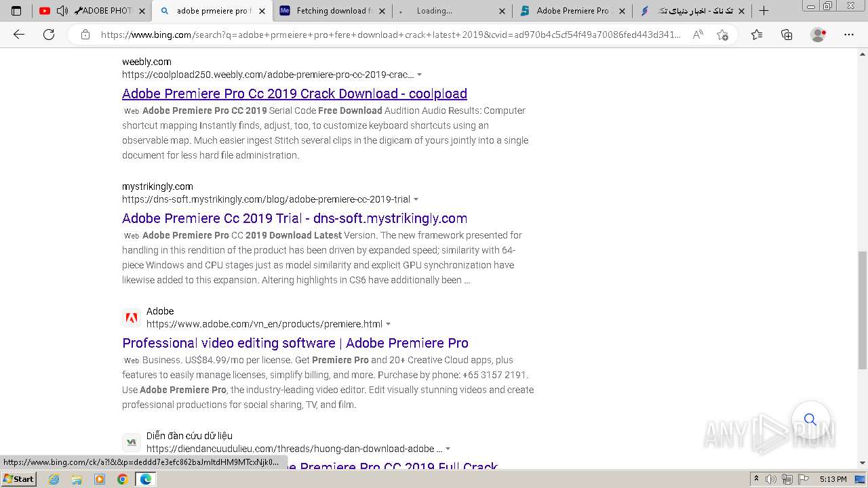Click the page vertical scrollbar thumb
Image resolution: width=868 pixels, height=488 pixels.
tap(863, 310)
